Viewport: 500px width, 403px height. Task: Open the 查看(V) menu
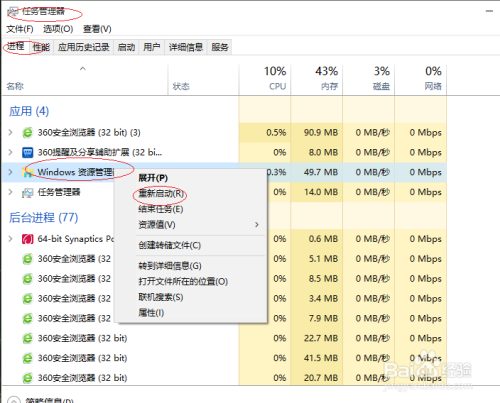(97, 29)
